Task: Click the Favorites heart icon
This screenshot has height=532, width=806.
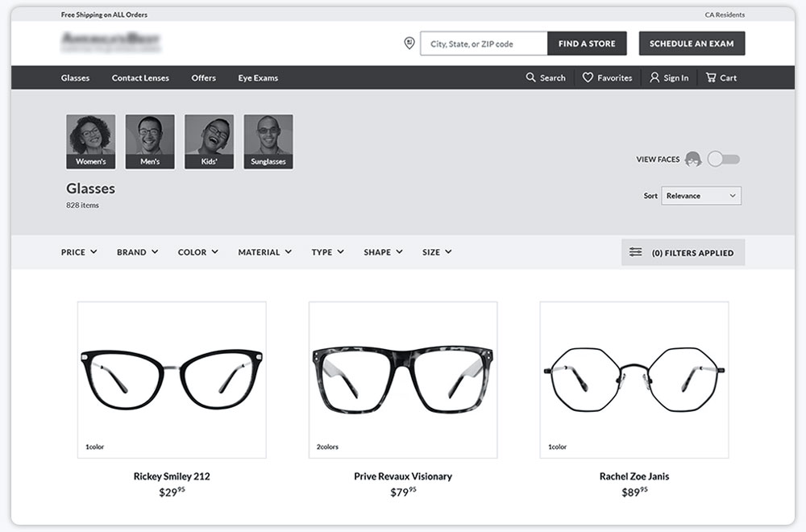Action: click(588, 77)
